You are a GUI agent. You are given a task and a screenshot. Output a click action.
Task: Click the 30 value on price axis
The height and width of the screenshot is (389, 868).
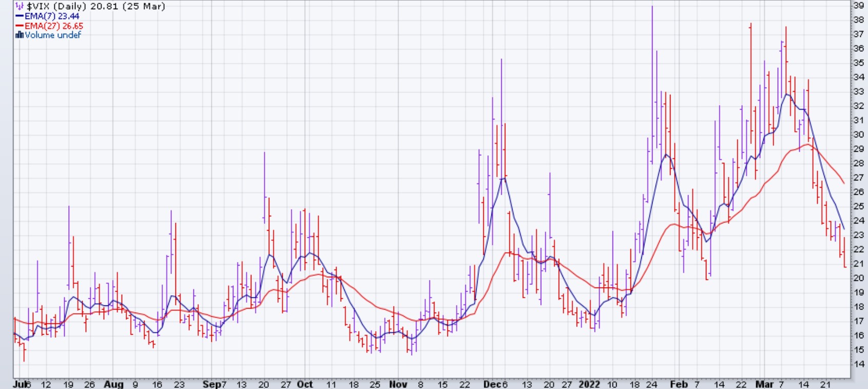(858, 134)
